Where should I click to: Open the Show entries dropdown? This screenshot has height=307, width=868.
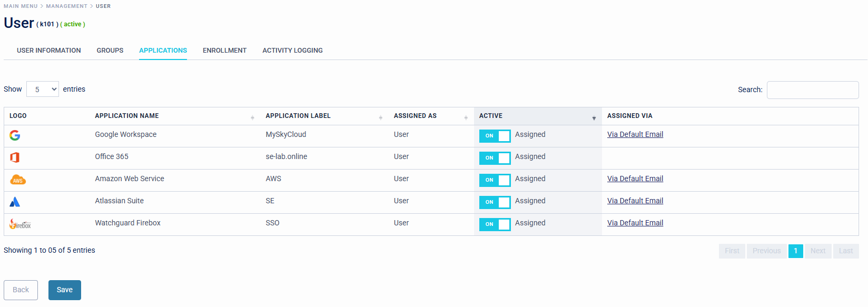point(43,90)
